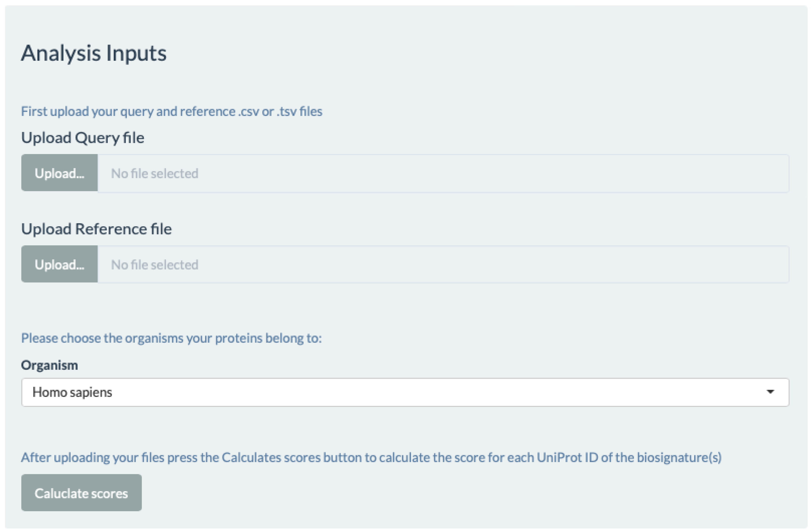Click the Reference file 'No file selected' field
This screenshot has width=812, height=532.
point(443,265)
